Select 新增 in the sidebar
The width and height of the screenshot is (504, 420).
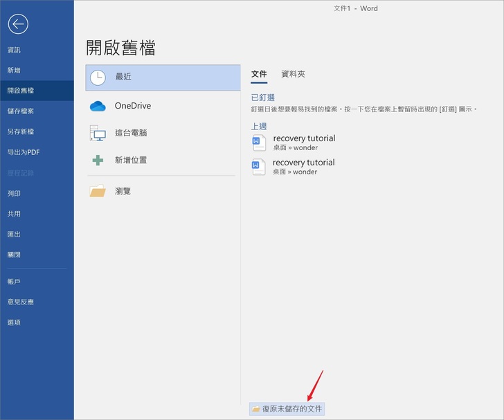click(15, 71)
